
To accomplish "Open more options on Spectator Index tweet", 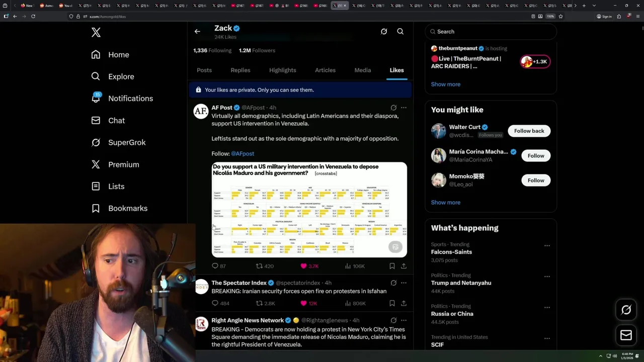I will coord(404,283).
